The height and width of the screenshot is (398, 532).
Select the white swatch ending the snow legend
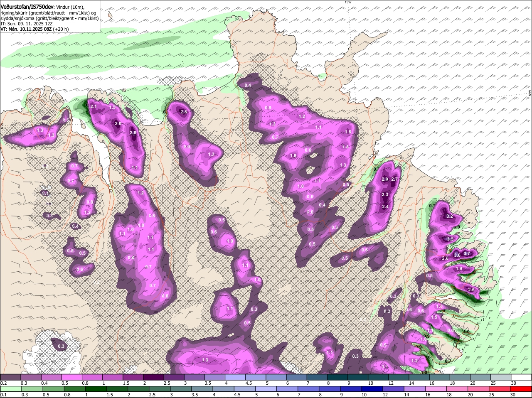522,377
